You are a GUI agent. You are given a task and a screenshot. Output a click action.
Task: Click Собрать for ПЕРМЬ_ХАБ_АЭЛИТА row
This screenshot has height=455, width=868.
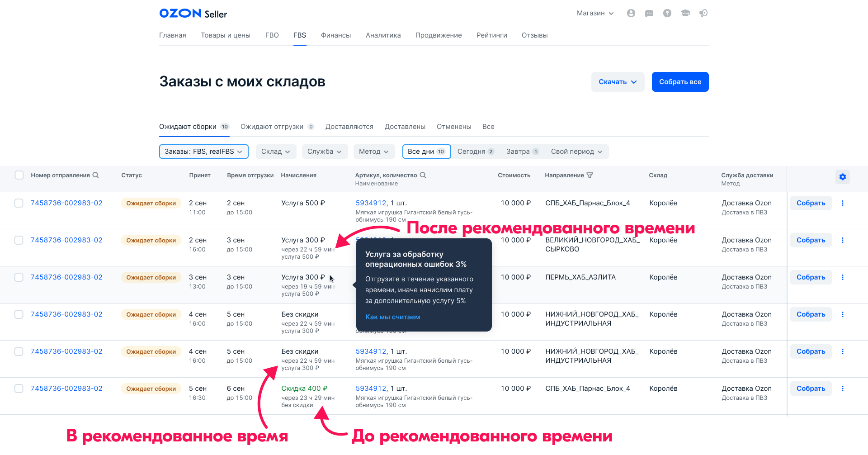tap(811, 277)
